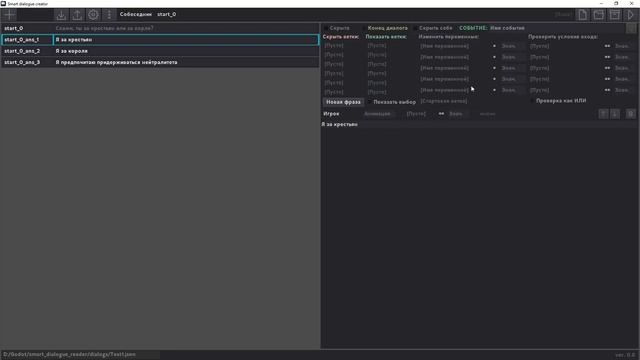Open the three-dots more options menu
The image size is (640, 360).
click(109, 15)
